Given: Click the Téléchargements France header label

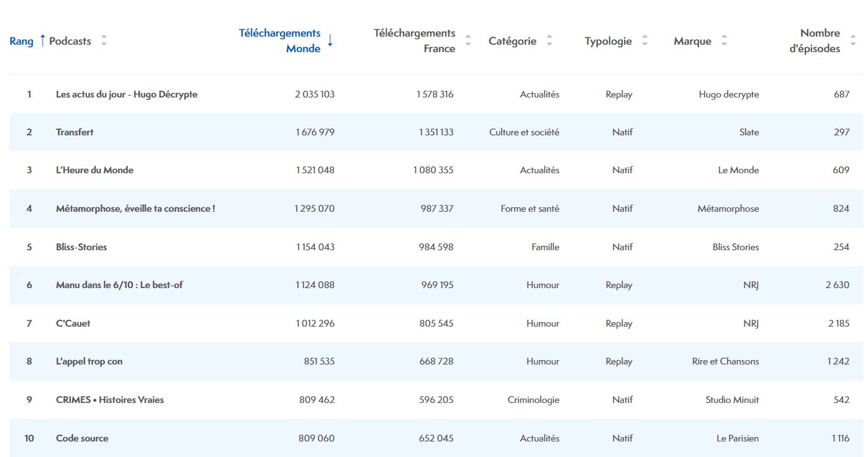Looking at the screenshot, I should (x=415, y=41).
